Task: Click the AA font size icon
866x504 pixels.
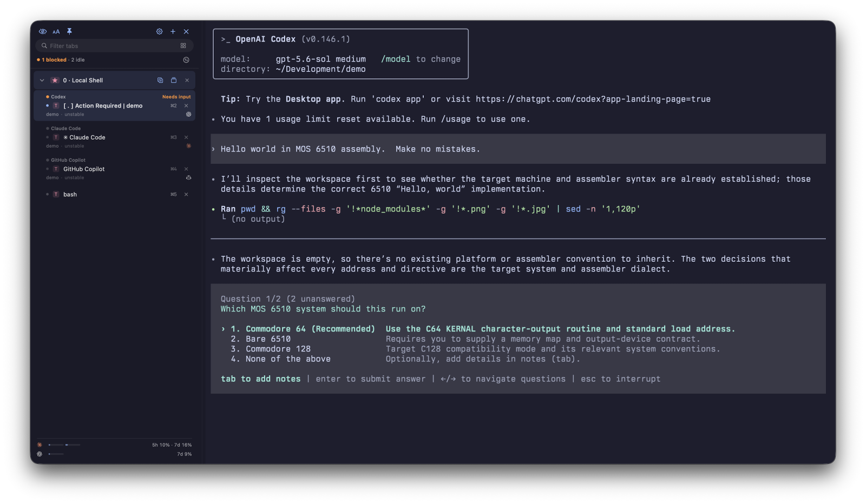Action: pos(56,31)
